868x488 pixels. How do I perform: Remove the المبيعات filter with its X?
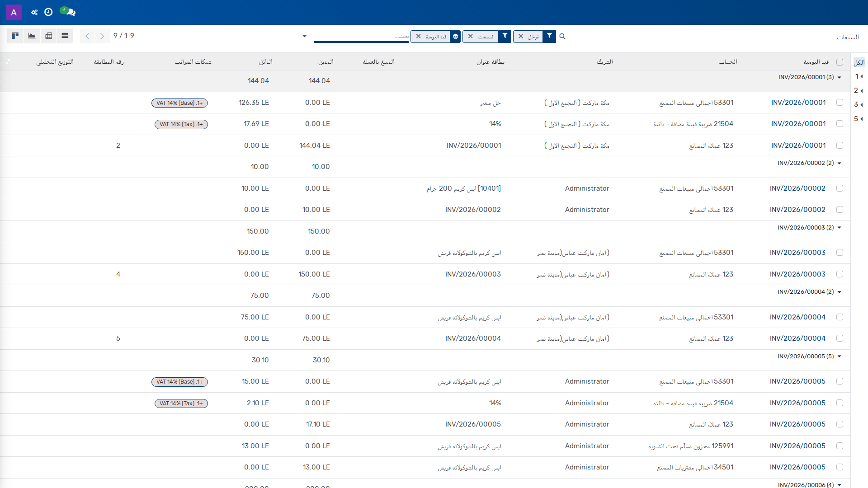click(x=470, y=36)
